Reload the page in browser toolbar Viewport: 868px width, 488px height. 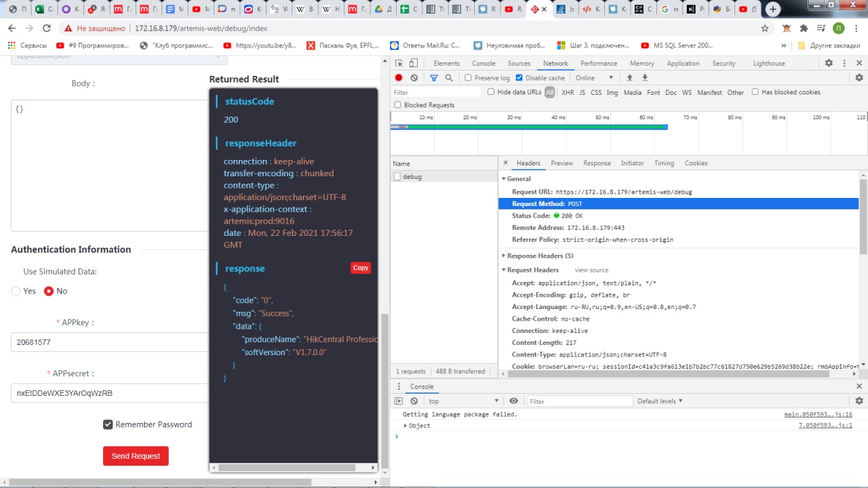point(47,28)
